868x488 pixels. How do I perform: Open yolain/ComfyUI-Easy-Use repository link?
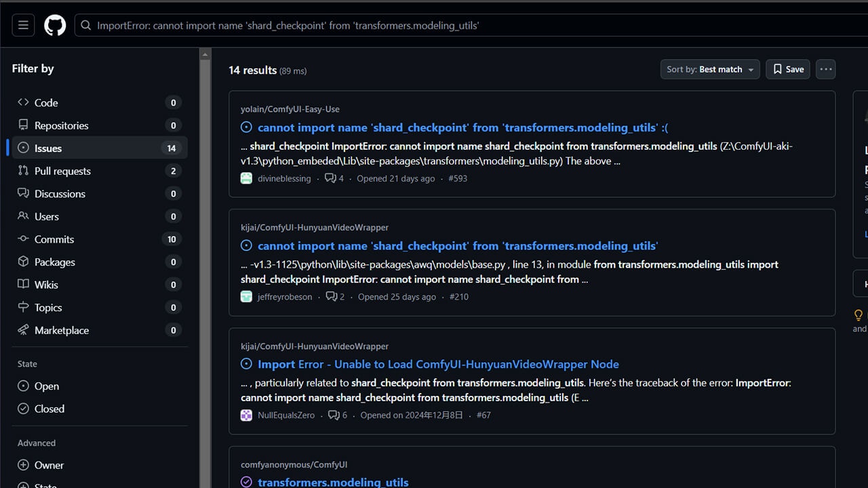(290, 109)
